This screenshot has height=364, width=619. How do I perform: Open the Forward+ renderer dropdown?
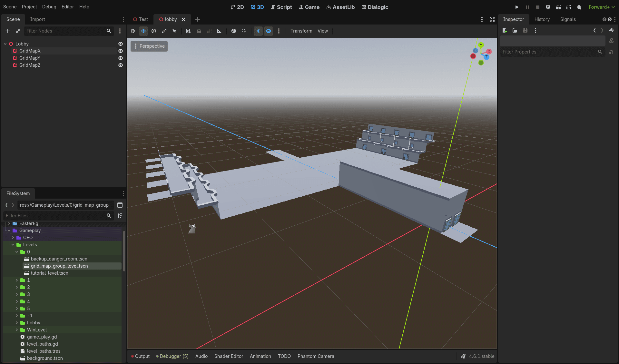601,7
